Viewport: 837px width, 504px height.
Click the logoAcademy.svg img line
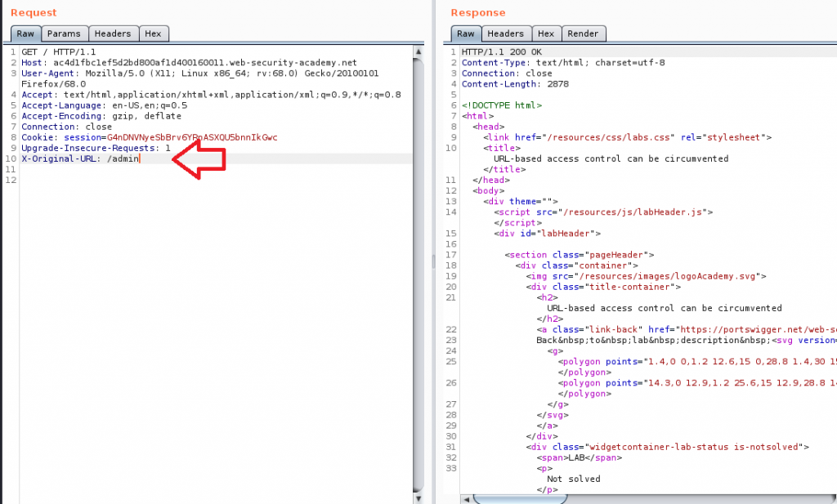(646, 276)
